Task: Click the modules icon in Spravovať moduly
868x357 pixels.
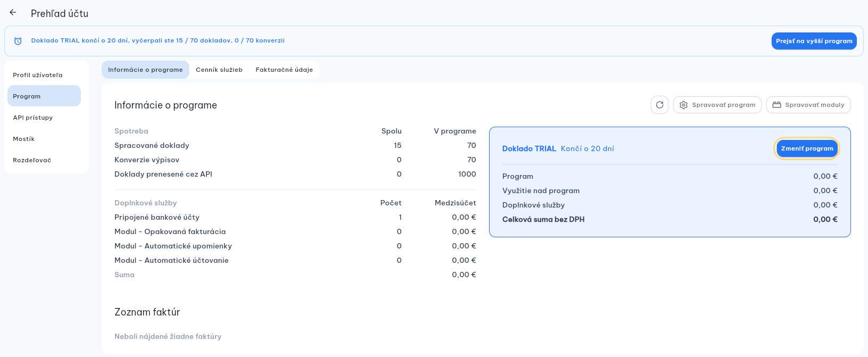Action: [x=777, y=105]
